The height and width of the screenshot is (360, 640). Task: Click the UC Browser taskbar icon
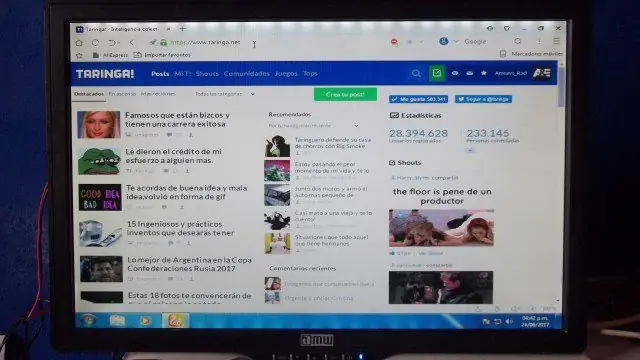click(x=176, y=320)
